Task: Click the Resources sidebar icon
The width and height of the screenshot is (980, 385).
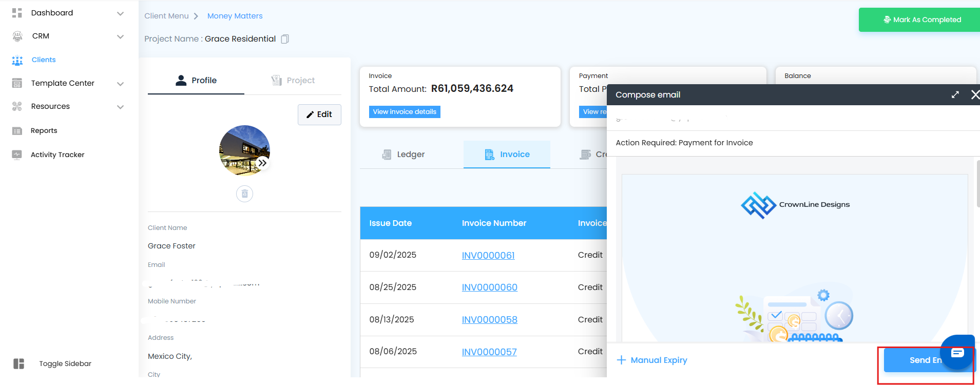Action: 17,106
